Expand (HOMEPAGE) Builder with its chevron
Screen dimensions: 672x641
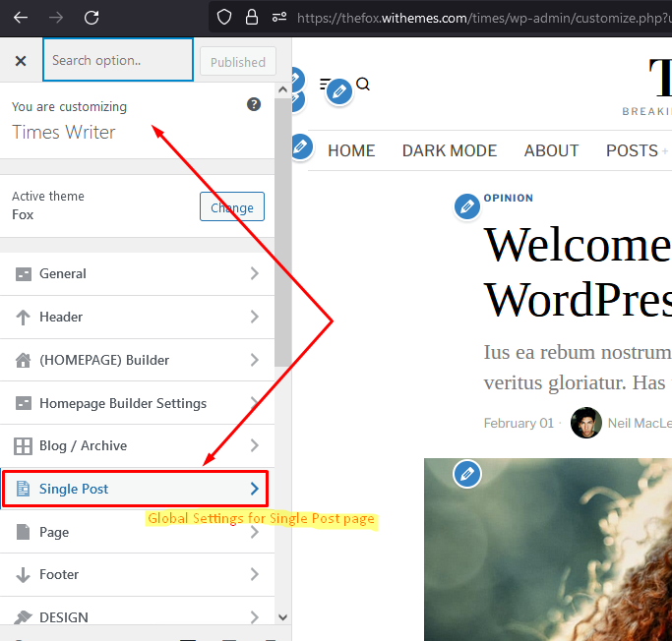255,360
